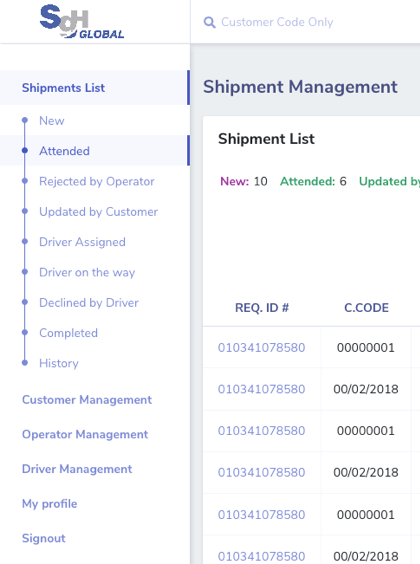Sort by REQ. ID # column header

262,308
